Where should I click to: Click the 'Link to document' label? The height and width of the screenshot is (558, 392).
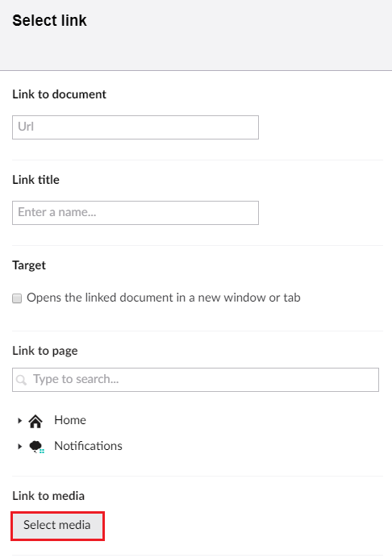point(59,94)
